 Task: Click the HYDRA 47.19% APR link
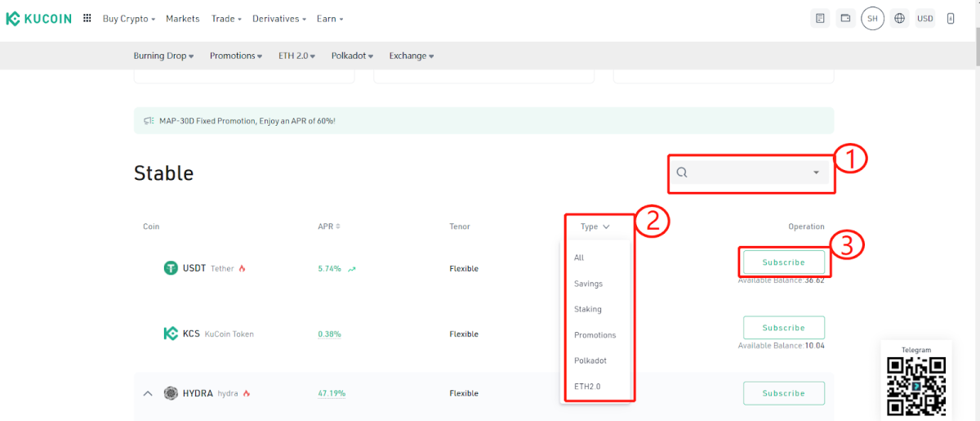tap(332, 393)
